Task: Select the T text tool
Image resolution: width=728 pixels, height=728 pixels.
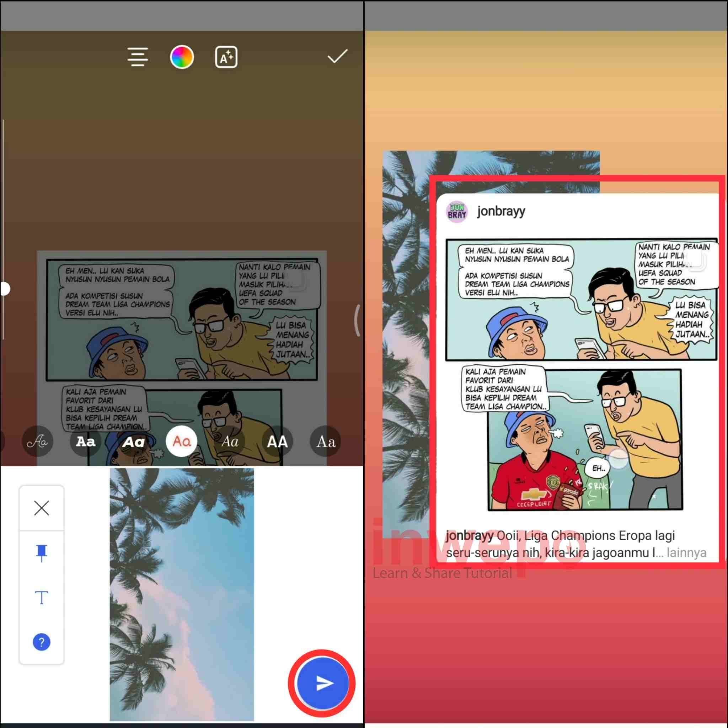Action: point(42,597)
